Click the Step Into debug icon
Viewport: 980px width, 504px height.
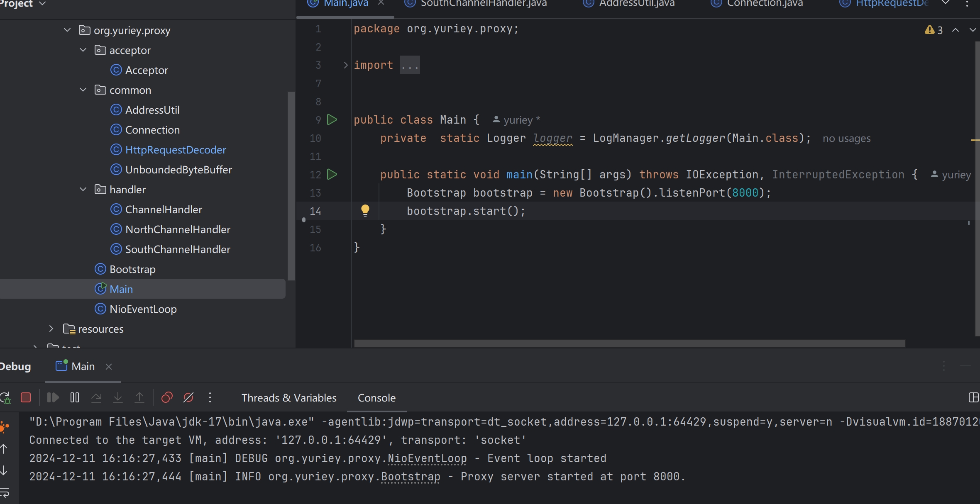[x=117, y=397]
